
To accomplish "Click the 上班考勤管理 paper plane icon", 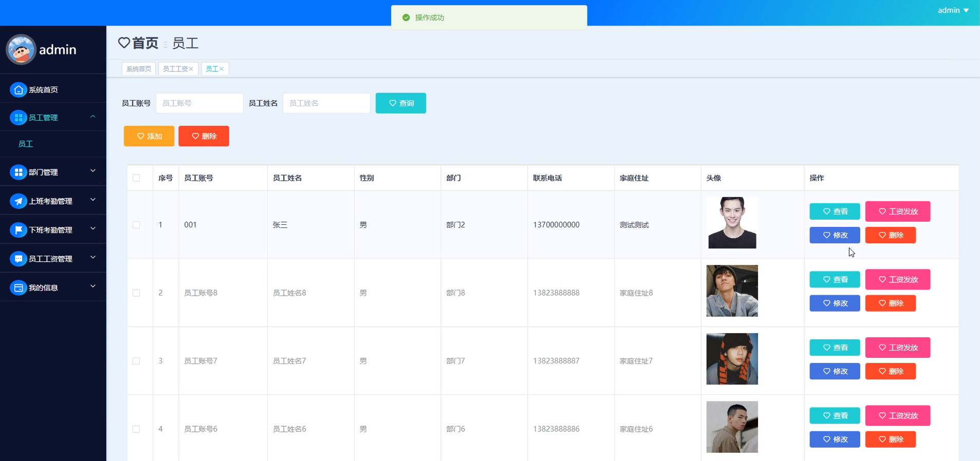I will [x=19, y=201].
